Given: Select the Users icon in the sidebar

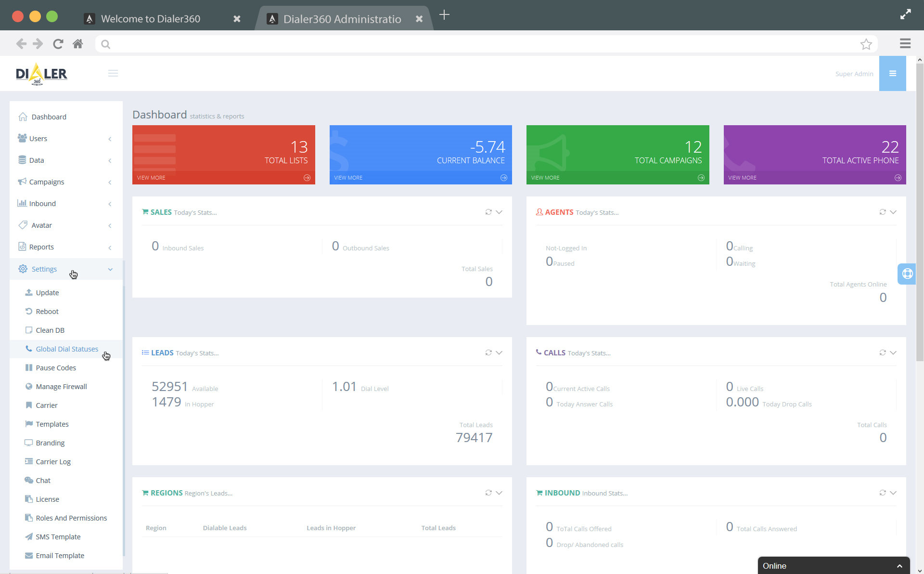Looking at the screenshot, I should pyautogui.click(x=22, y=138).
